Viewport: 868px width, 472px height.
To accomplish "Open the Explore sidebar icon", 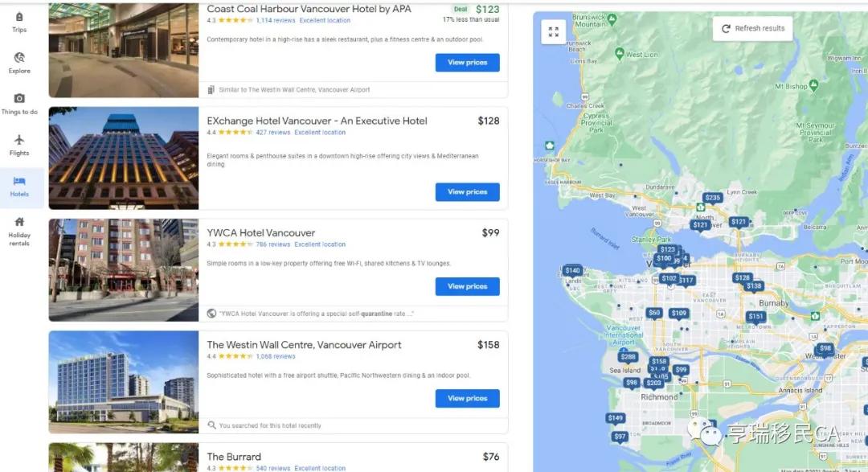I will pos(19,58).
